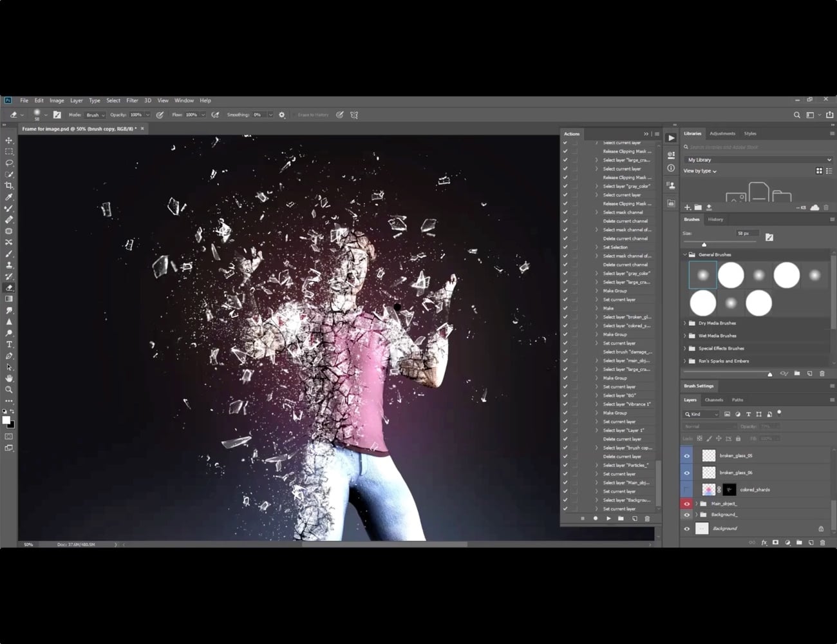837x644 pixels.
Task: Toggle visibility of the Main_object_ group
Action: tap(687, 504)
